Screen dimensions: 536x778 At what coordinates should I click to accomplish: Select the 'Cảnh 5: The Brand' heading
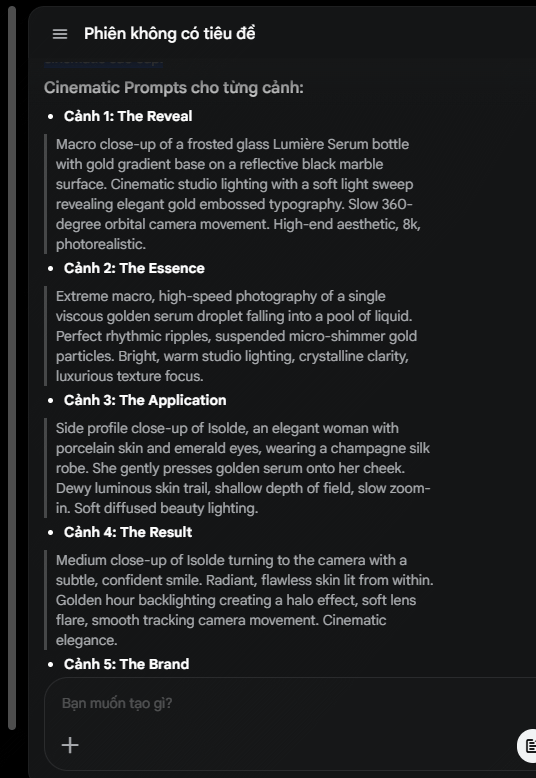(x=127, y=664)
